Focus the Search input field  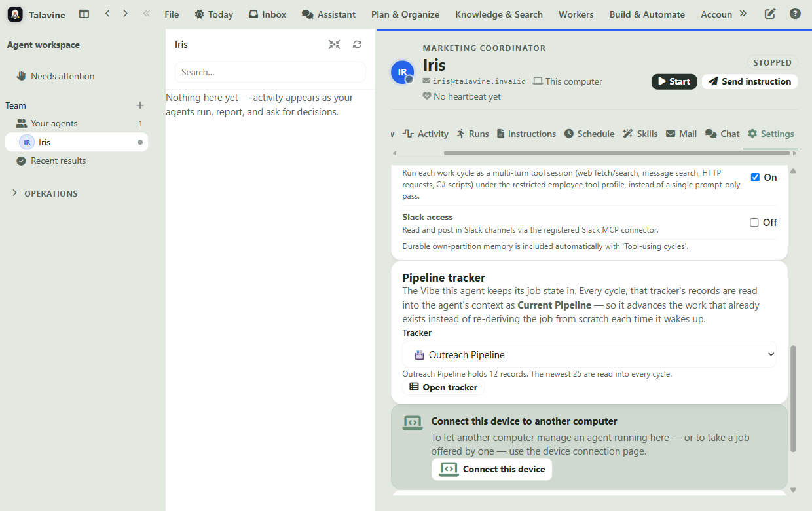coord(270,72)
